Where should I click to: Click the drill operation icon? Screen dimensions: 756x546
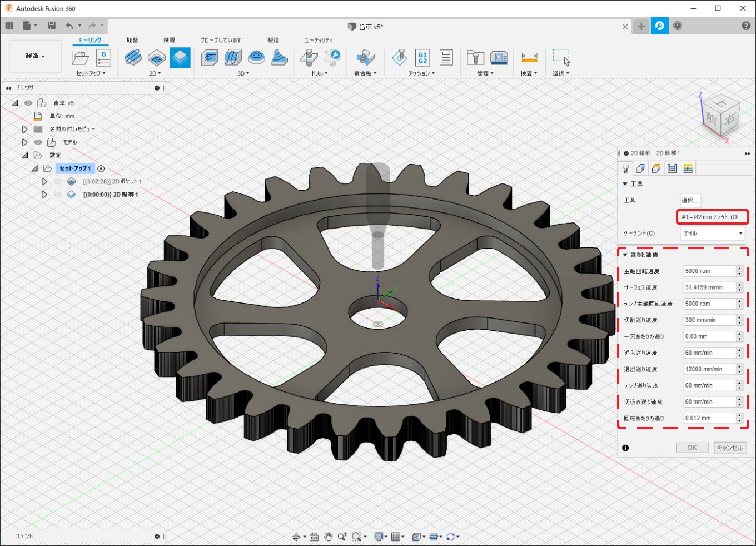[309, 58]
